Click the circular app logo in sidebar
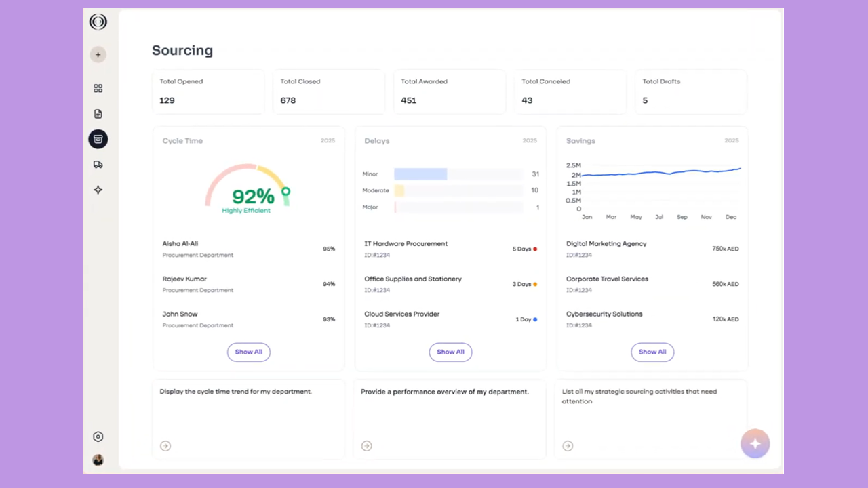This screenshot has width=868, height=488. [98, 22]
